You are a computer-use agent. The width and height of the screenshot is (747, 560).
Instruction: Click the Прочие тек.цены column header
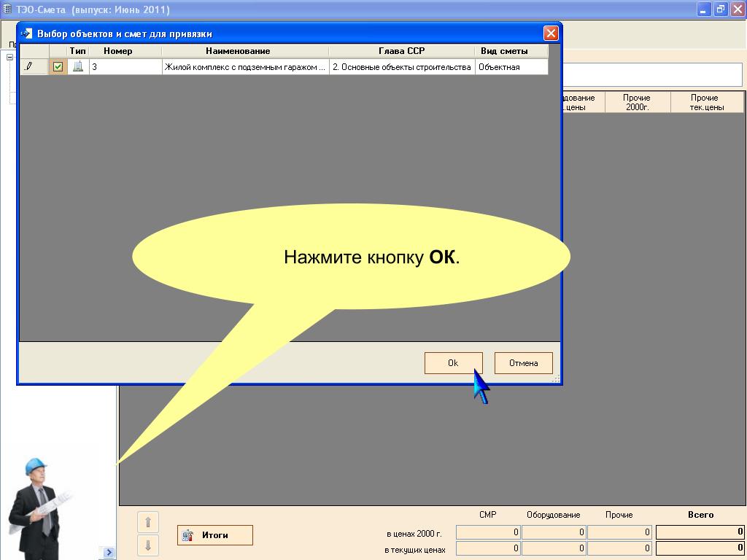point(707,102)
